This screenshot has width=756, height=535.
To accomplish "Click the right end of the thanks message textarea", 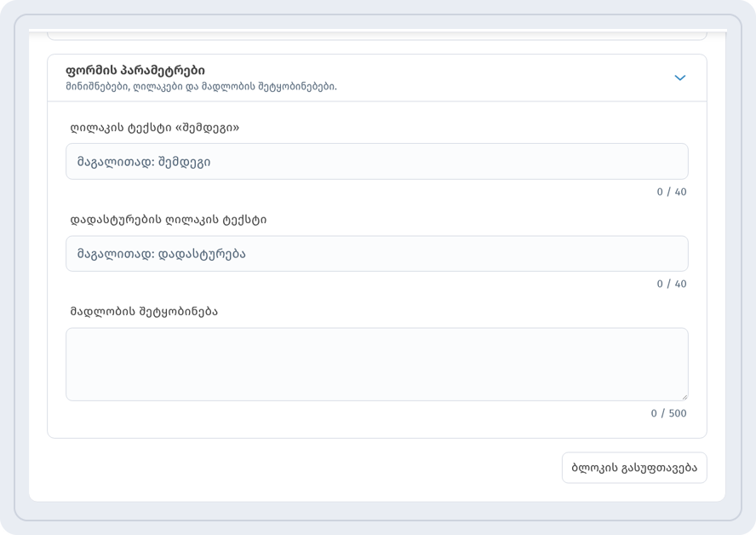I will 666,365.
